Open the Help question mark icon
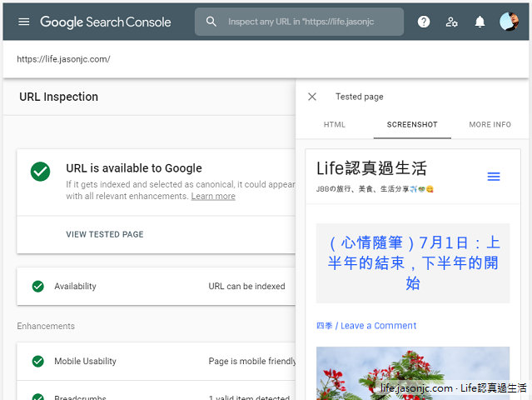Viewport: 532px width, 400px height. pos(424,22)
